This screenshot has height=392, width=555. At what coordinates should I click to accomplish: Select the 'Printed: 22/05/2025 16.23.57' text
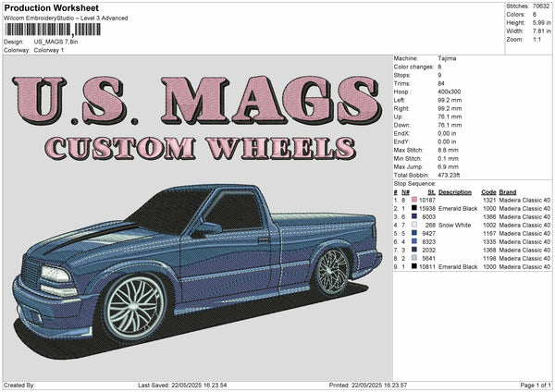pos(368,385)
